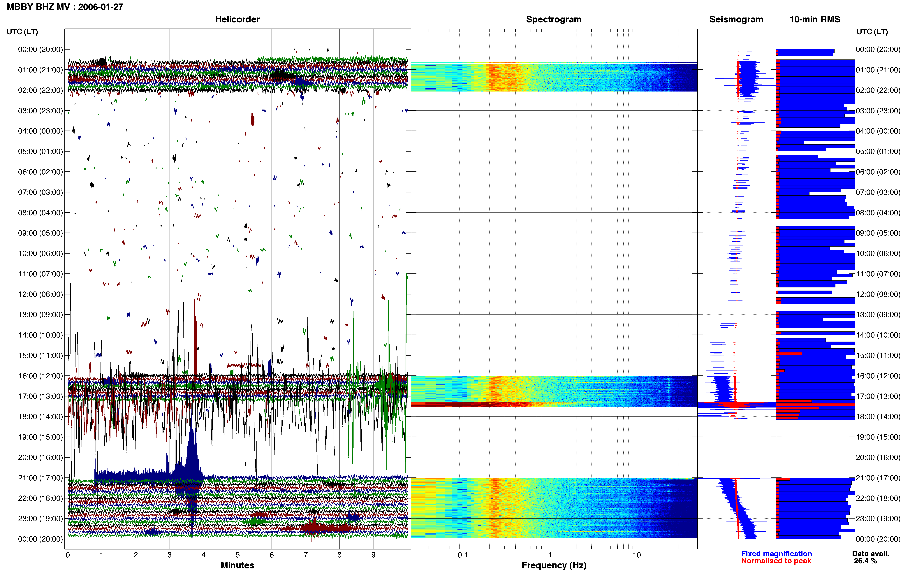Click the '26.4 %' data availability value
This screenshot has width=924, height=578.
pyautogui.click(x=865, y=561)
